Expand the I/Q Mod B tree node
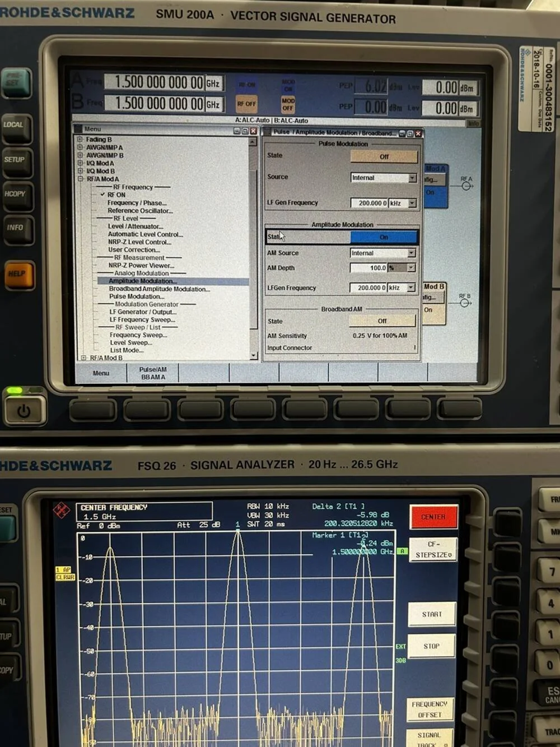 click(x=80, y=171)
